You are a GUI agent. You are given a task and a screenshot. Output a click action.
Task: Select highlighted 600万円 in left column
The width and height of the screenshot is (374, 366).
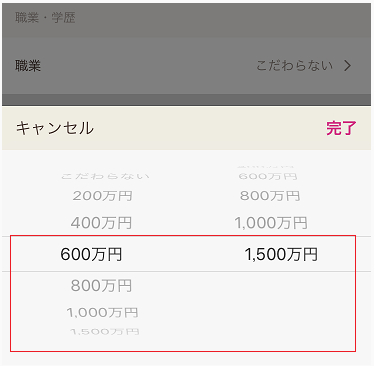pos(91,254)
